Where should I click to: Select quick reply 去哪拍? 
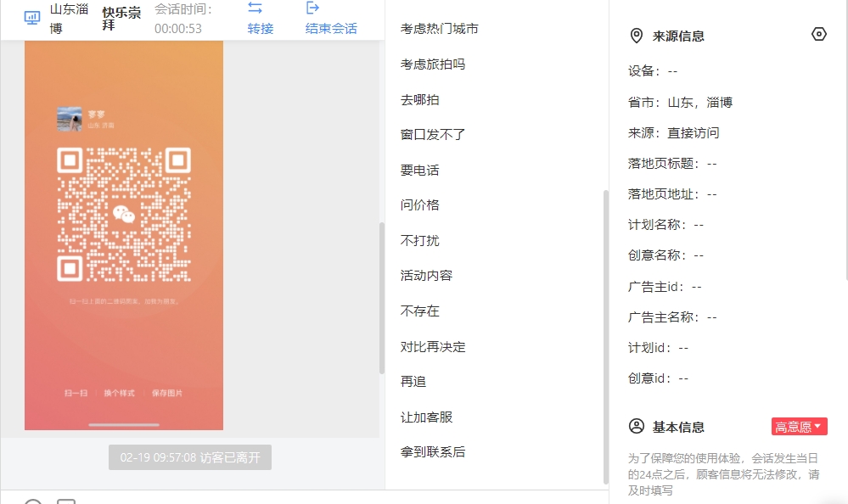click(x=419, y=100)
